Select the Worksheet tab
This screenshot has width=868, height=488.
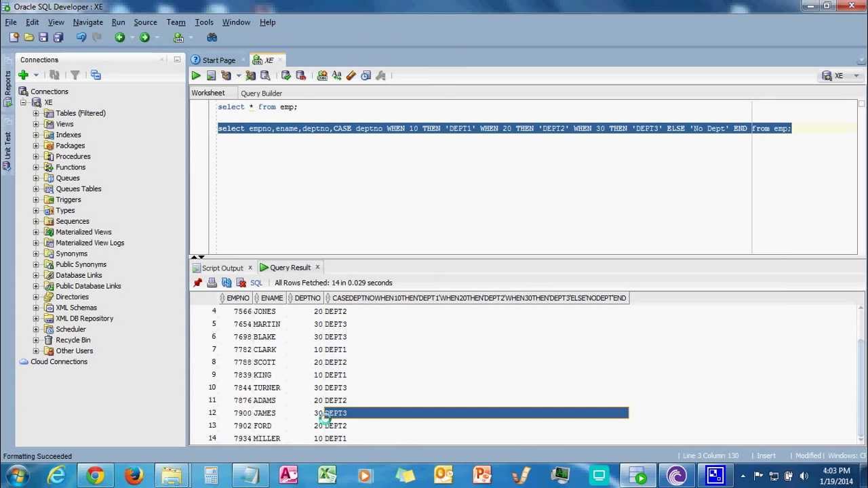(208, 94)
